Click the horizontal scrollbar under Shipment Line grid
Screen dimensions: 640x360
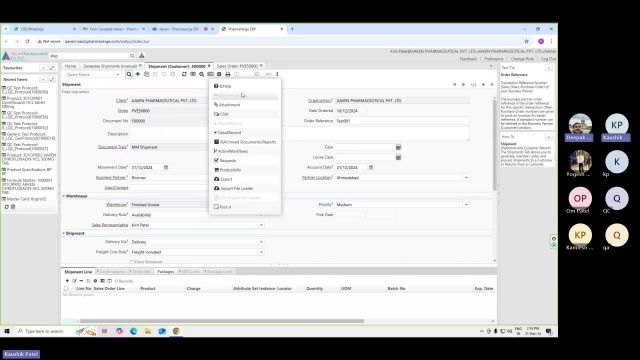click(222, 321)
